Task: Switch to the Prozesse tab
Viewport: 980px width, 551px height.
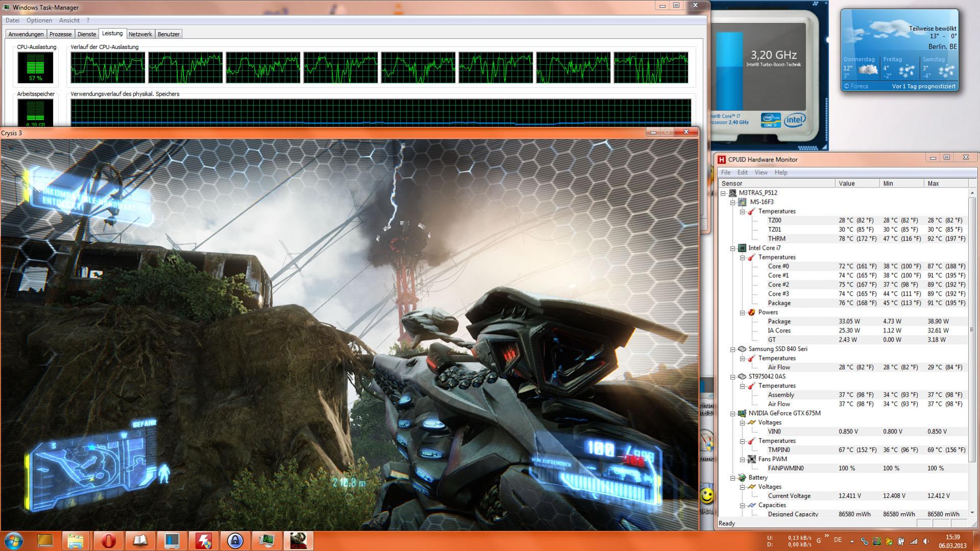Action: coord(60,34)
